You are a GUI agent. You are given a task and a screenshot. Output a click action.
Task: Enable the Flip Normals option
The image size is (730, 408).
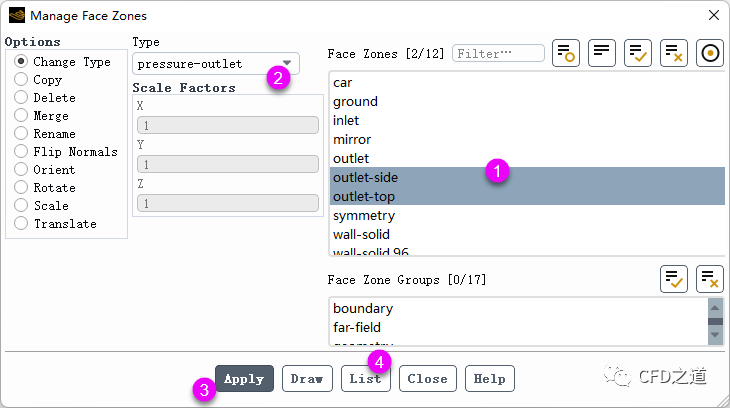pyautogui.click(x=20, y=152)
